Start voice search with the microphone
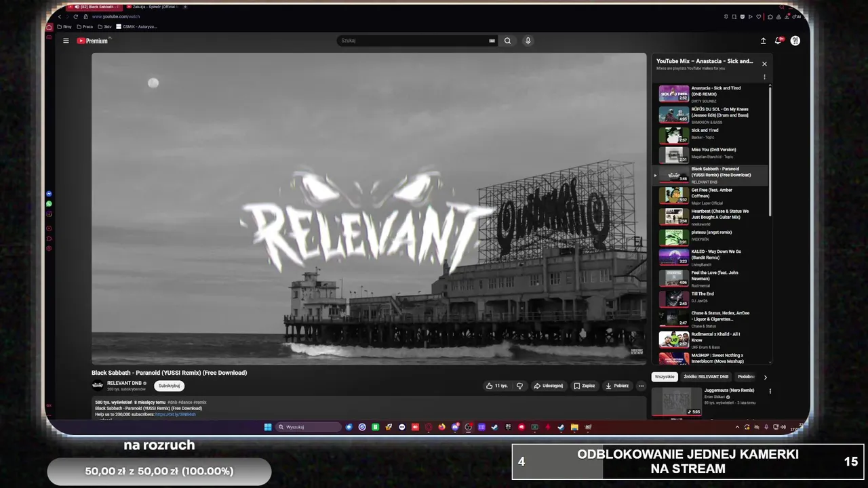 click(528, 41)
